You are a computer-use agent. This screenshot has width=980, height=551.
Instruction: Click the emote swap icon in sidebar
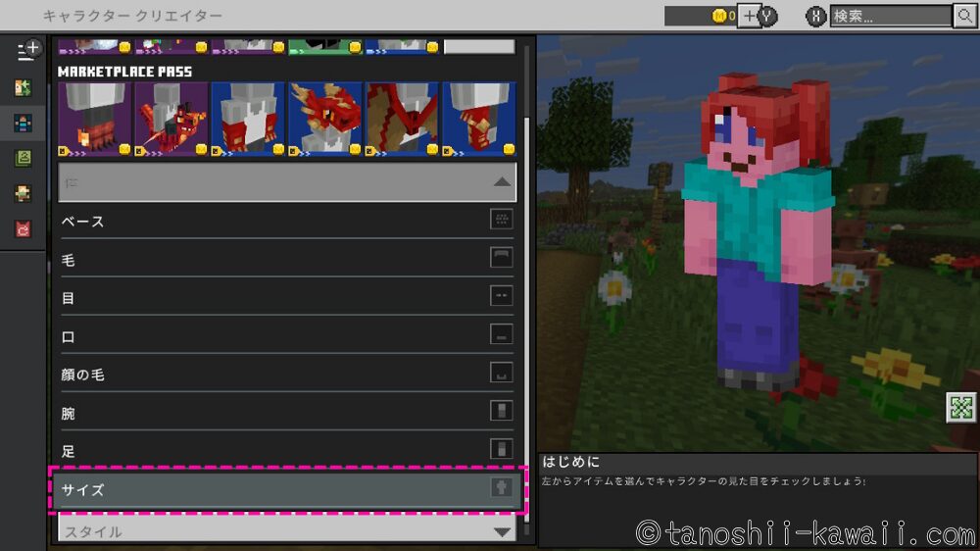[x=24, y=87]
